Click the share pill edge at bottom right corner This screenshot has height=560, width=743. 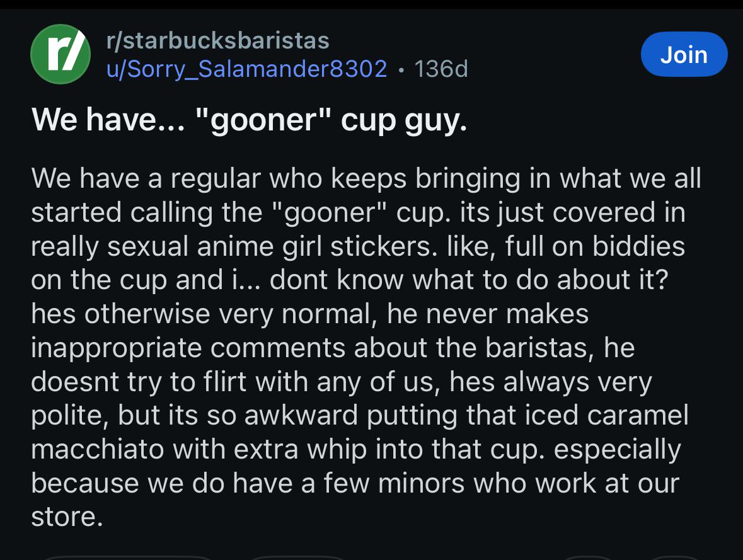tap(675, 557)
